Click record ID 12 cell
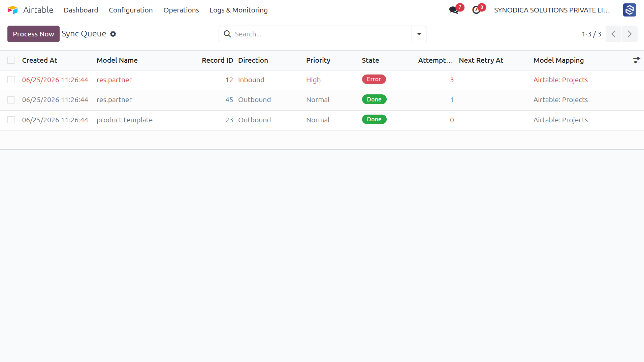This screenshot has height=362, width=644. click(x=229, y=80)
